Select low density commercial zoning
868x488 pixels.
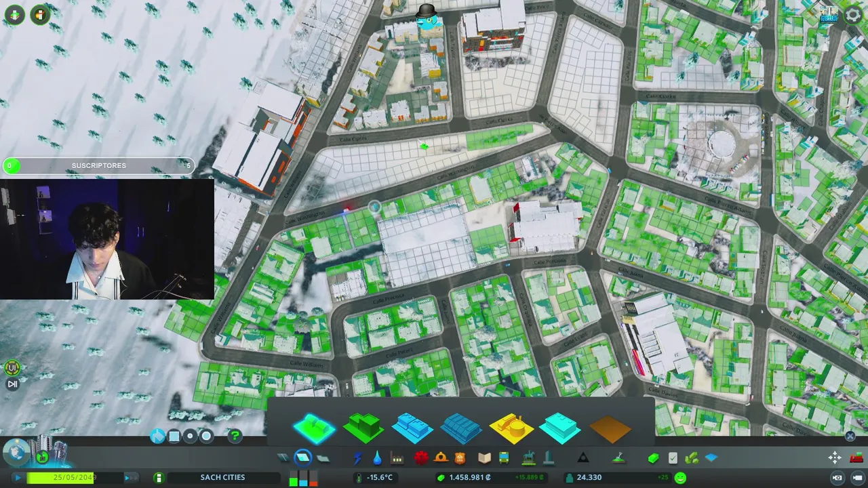(412, 428)
